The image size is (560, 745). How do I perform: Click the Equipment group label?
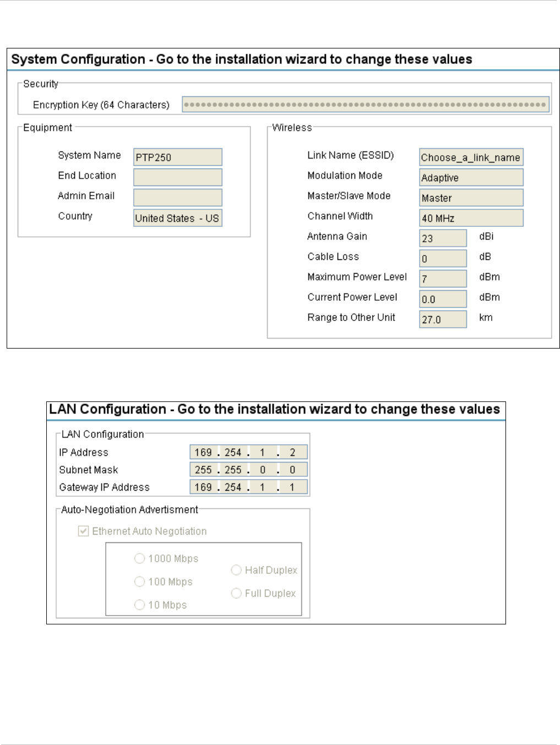[47, 127]
